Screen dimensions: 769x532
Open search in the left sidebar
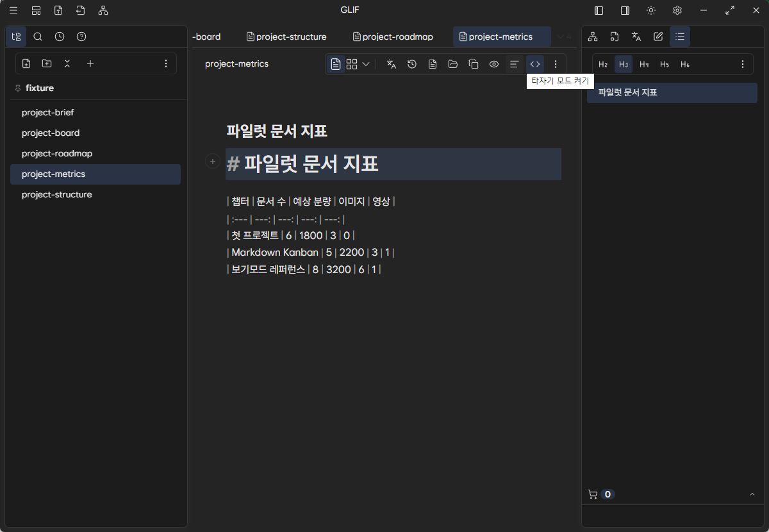[38, 37]
